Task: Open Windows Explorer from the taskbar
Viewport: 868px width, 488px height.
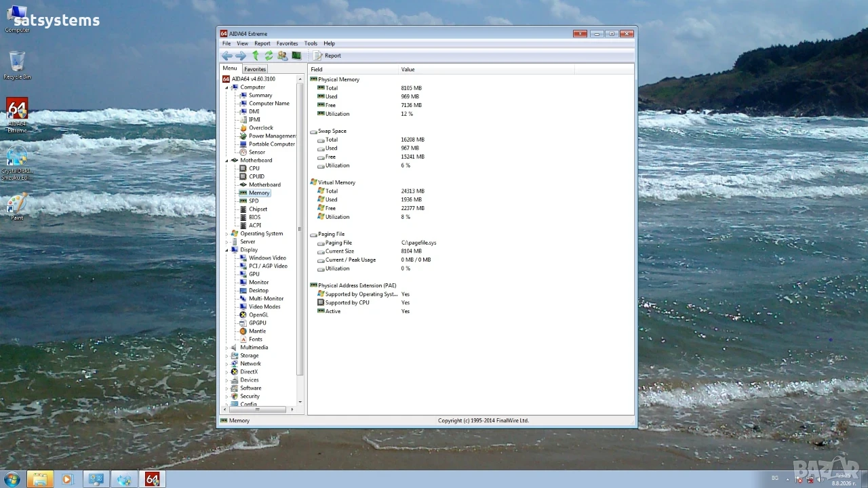Action: [40, 479]
